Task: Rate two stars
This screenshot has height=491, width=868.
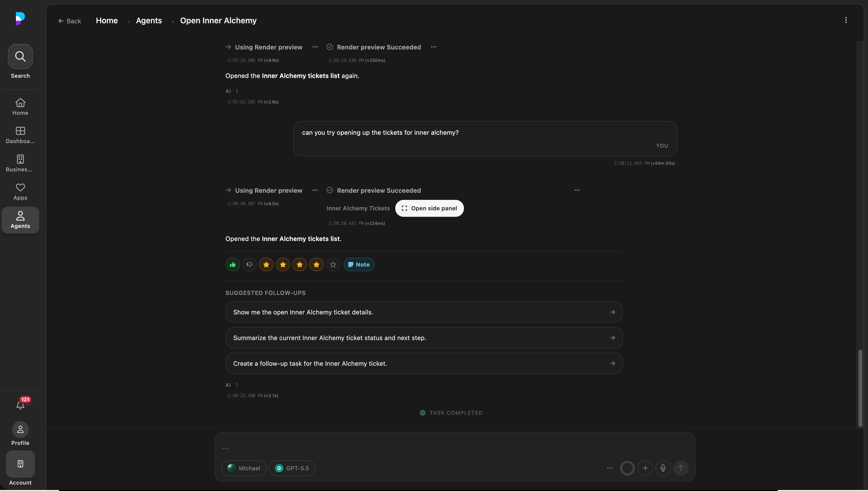Action: click(283, 264)
